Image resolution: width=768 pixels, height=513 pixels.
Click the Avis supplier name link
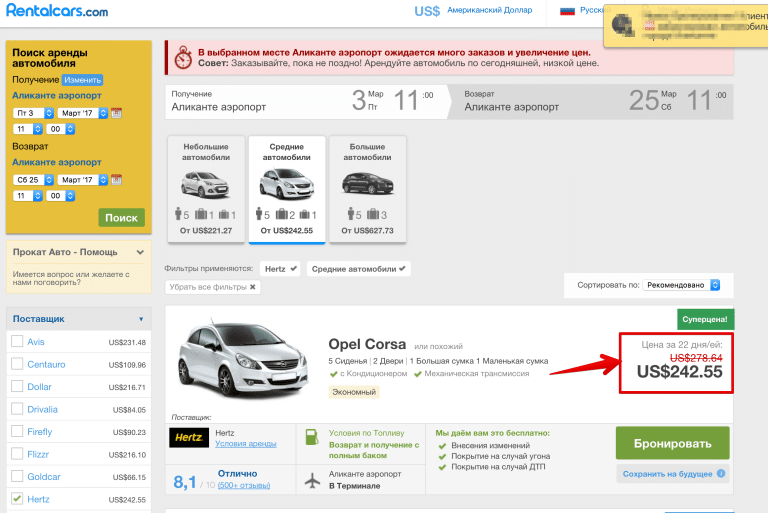pyautogui.click(x=36, y=342)
